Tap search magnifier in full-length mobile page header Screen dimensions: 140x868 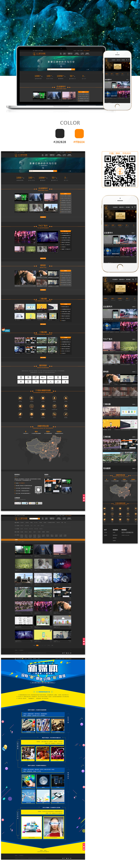click(x=133, y=279)
